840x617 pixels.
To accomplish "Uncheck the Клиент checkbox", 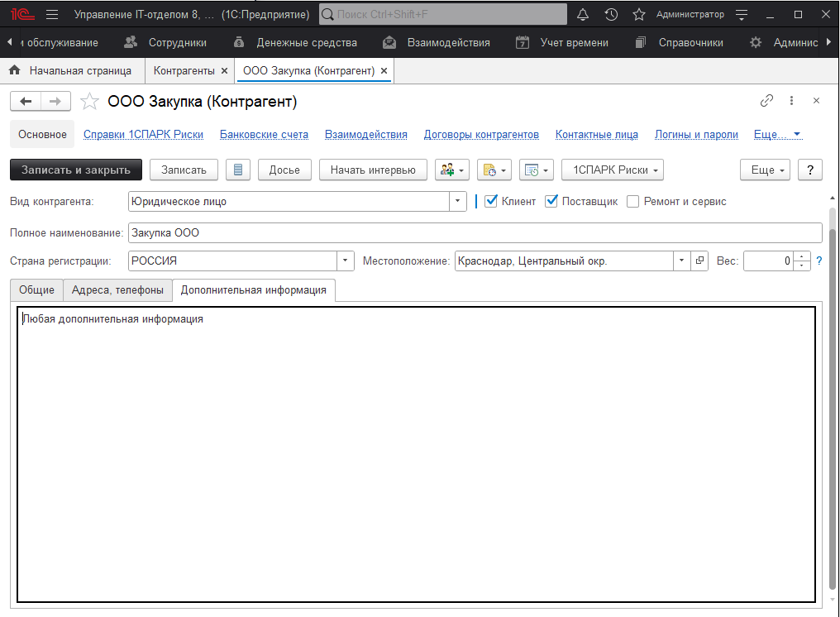I will point(491,201).
